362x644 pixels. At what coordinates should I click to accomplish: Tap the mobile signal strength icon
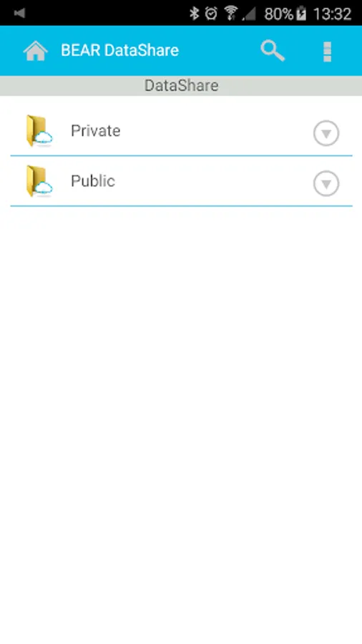tap(249, 14)
